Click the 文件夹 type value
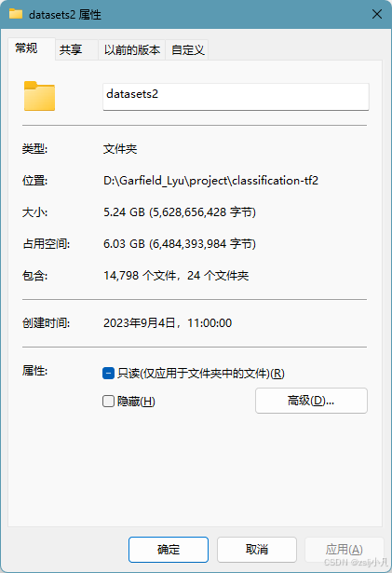 120,149
